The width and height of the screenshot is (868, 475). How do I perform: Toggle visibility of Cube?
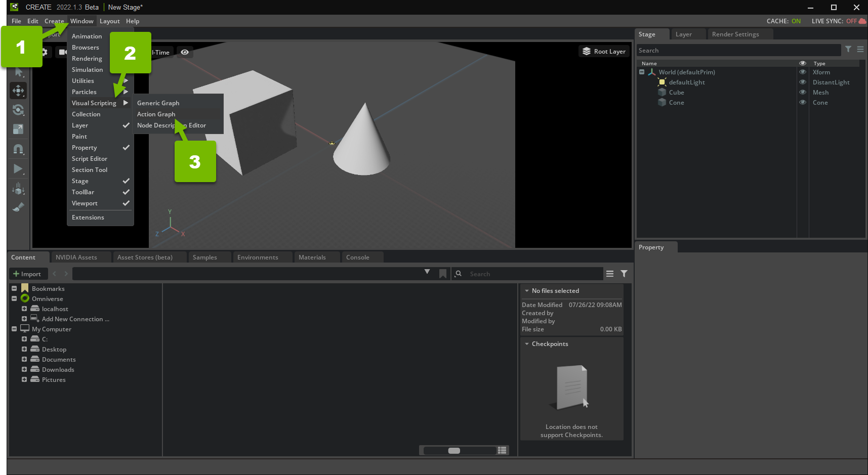802,92
